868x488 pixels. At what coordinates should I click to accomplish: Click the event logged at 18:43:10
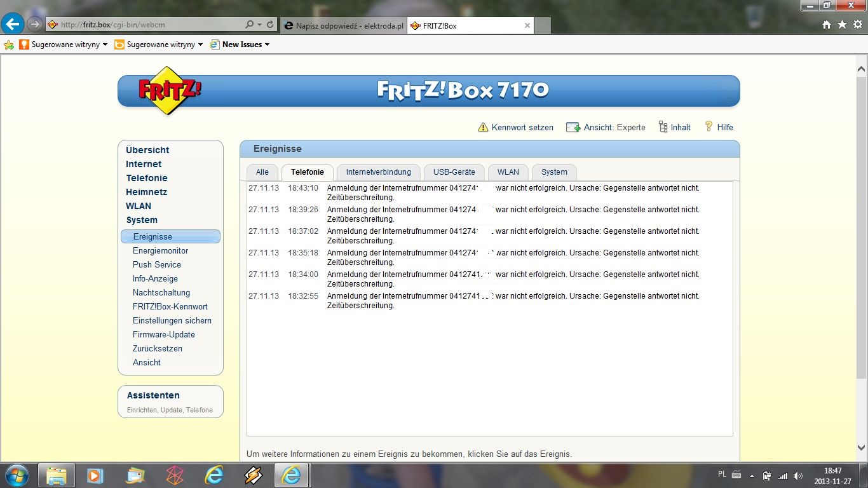click(489, 193)
